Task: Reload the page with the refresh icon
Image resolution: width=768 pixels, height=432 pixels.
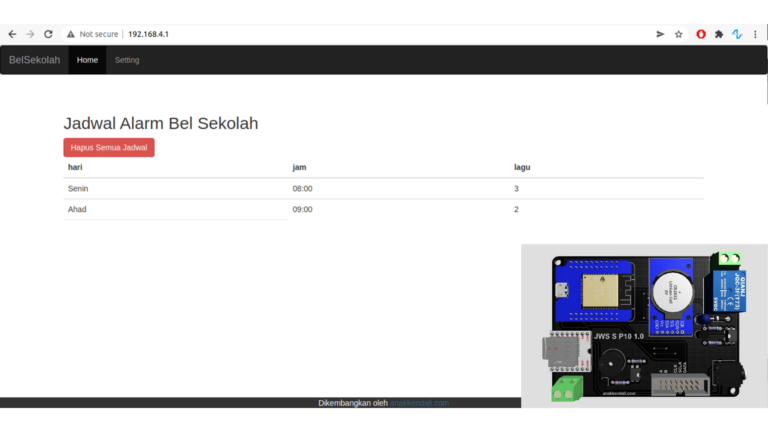Action: pos(48,34)
